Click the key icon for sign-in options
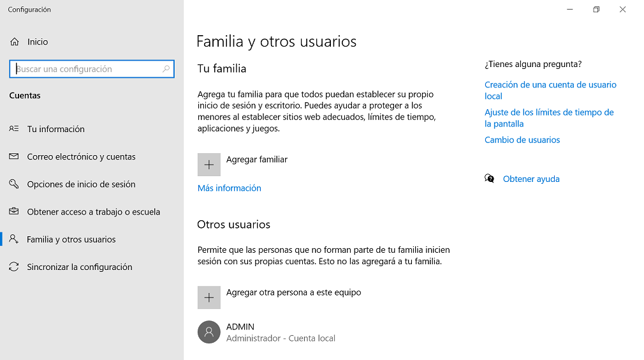Screen dimensions: 644x360 [x=14, y=184]
